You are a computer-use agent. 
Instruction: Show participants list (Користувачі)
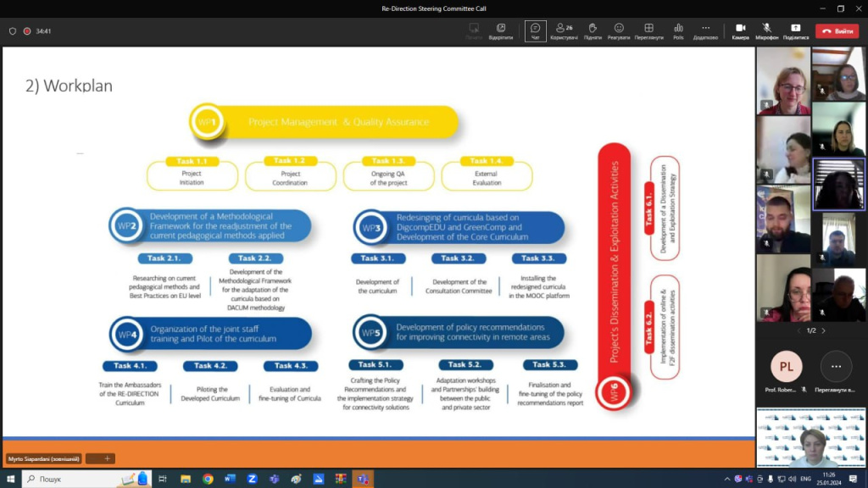(x=564, y=31)
